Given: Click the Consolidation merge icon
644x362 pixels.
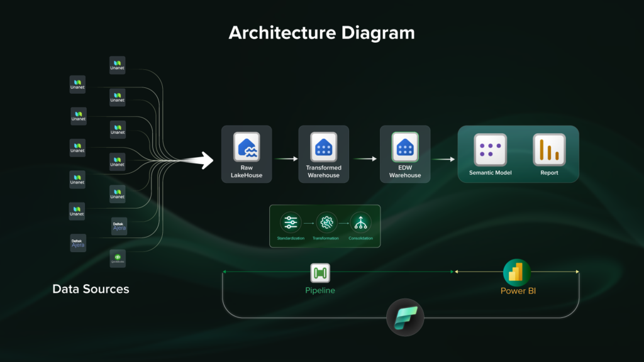Looking at the screenshot, I should point(360,222).
